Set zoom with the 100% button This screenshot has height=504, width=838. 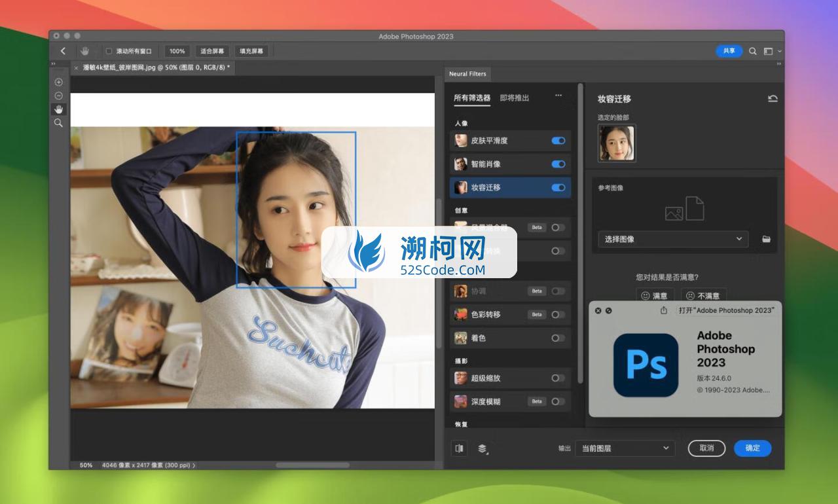[177, 51]
